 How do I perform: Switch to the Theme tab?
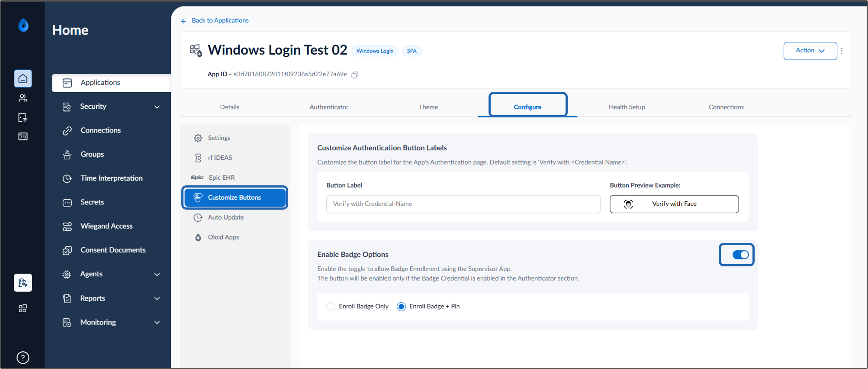(x=428, y=107)
